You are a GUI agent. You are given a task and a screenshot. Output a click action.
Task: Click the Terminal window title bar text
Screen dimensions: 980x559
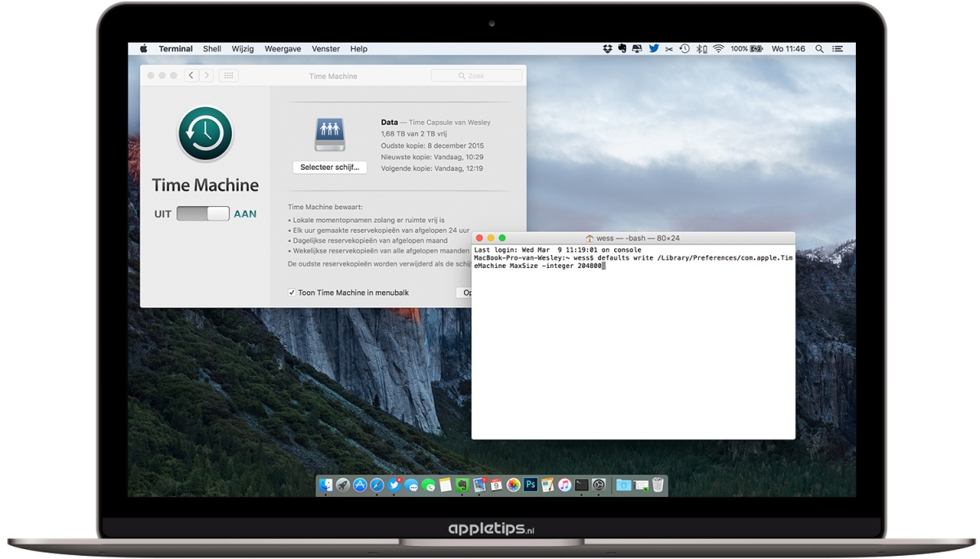coord(633,238)
